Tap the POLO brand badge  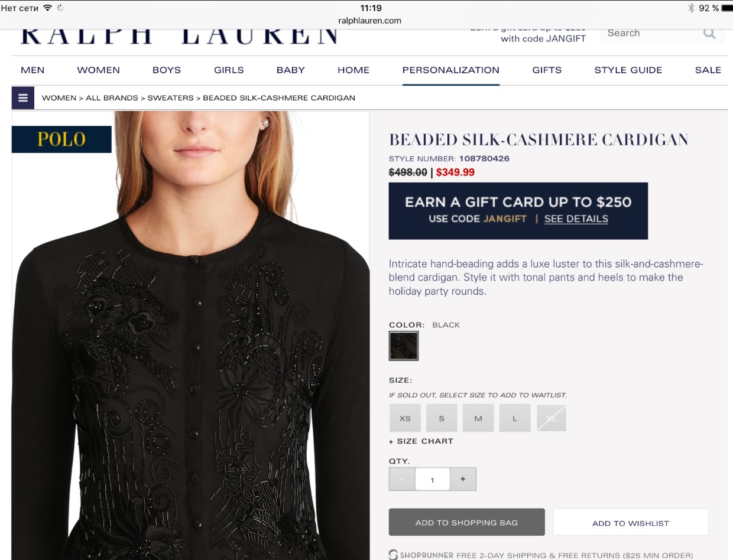[61, 139]
